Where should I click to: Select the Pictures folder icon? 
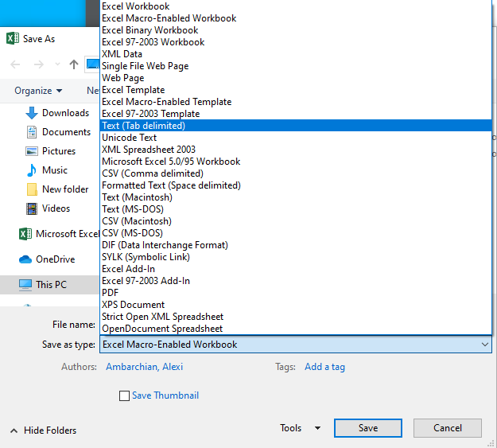(x=32, y=151)
